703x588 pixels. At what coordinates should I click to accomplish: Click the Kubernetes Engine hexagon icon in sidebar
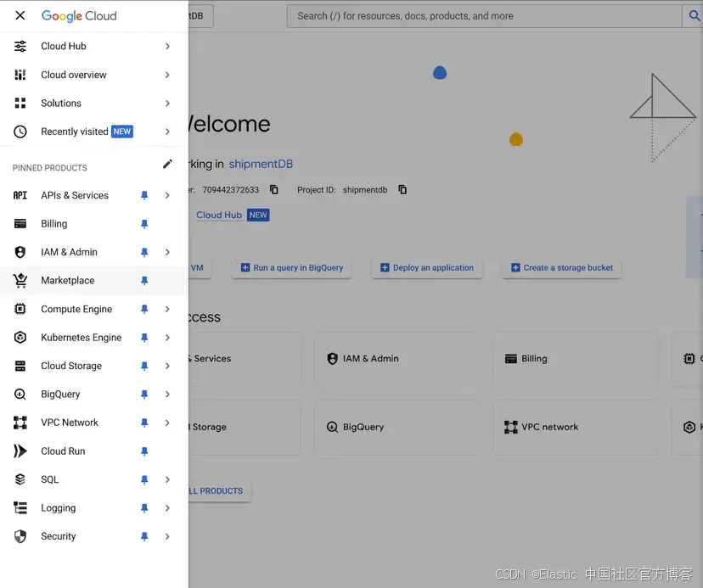(x=20, y=338)
